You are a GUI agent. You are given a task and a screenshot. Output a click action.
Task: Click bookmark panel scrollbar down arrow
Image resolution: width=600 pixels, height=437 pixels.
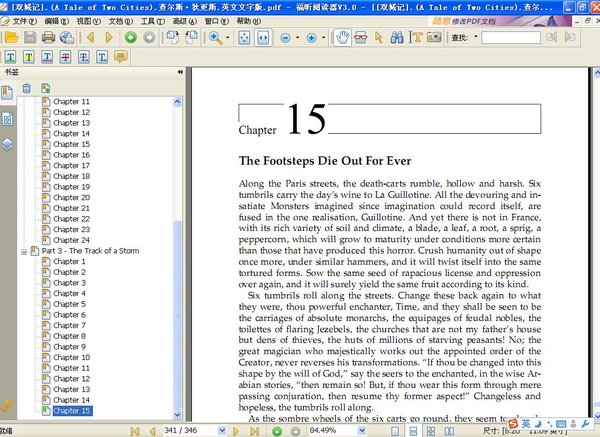coord(177,414)
